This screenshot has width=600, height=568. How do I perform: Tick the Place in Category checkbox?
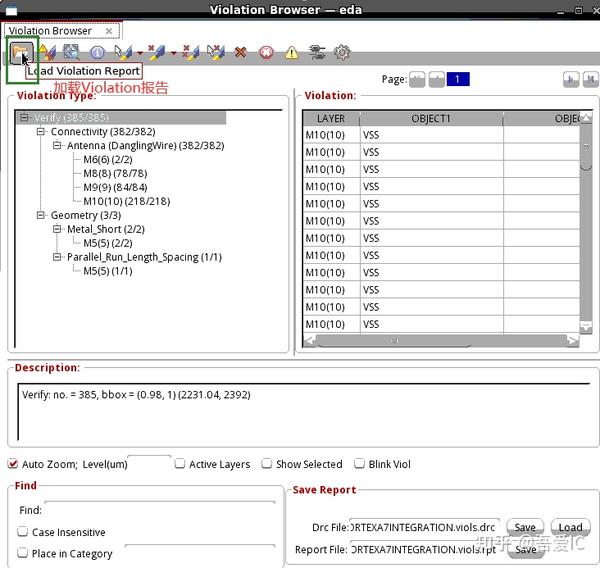23,552
